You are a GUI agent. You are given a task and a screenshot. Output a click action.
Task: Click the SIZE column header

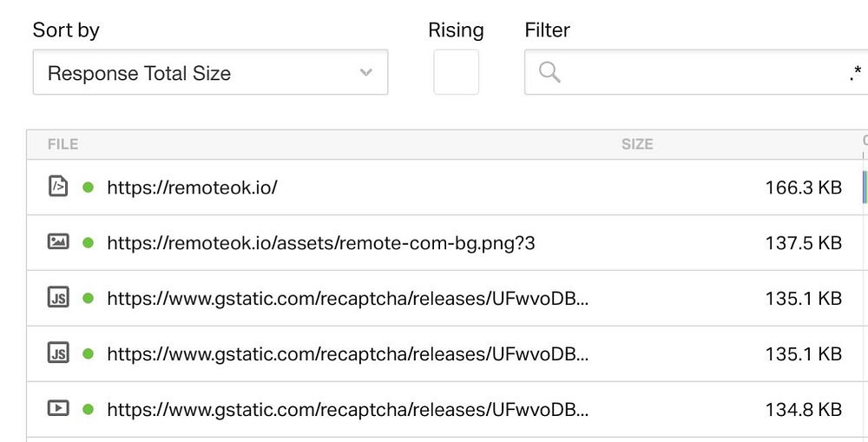(637, 144)
